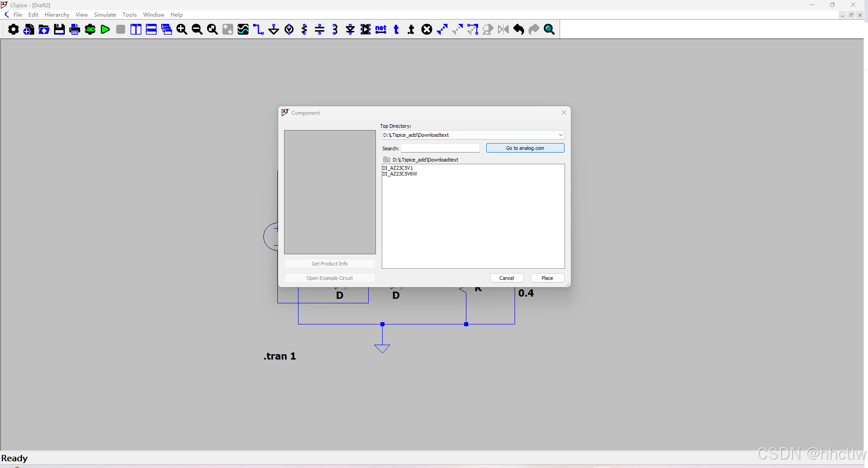Select DI_AZ23C5V6W in component list
The image size is (868, 468).
[400, 174]
